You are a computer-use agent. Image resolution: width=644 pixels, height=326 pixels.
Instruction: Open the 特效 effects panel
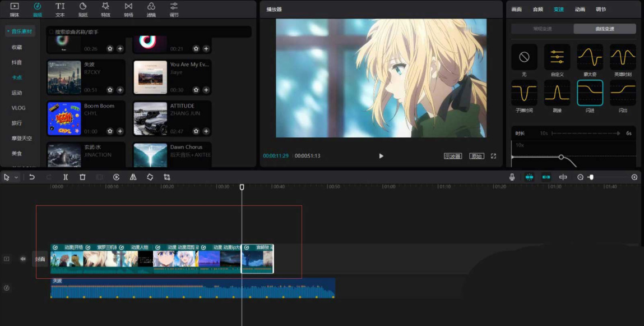(105, 9)
